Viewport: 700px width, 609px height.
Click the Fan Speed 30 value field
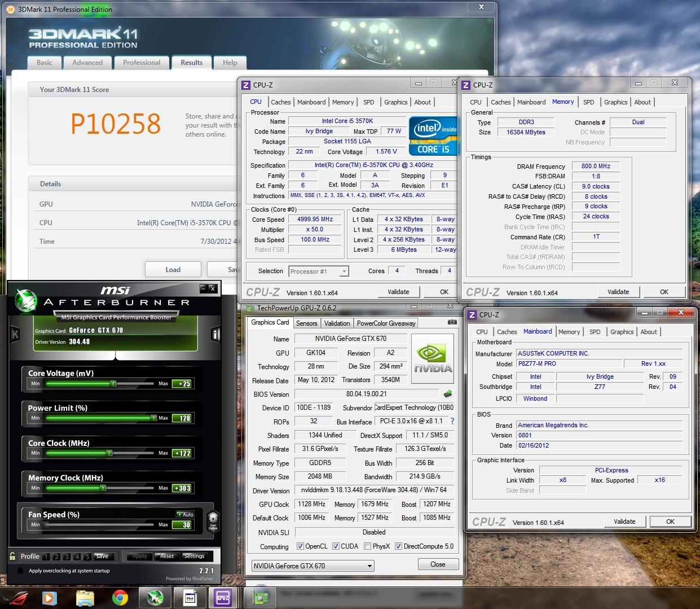click(182, 525)
